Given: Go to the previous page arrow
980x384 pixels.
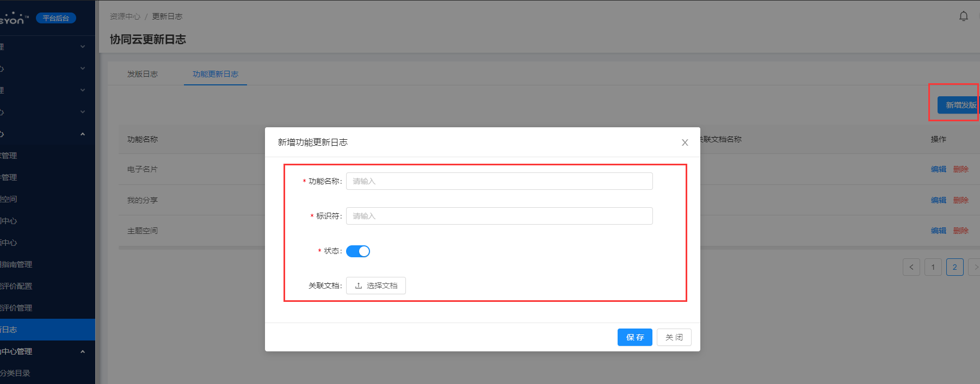Looking at the screenshot, I should 911,267.
